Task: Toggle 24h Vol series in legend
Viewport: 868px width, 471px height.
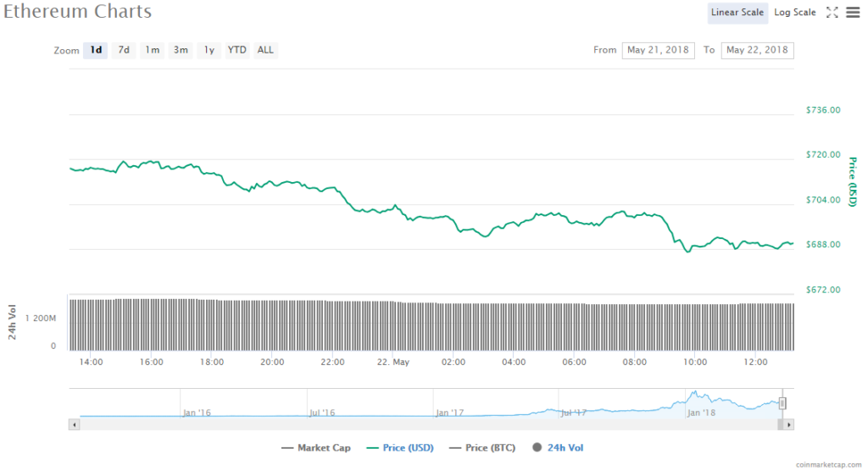Action: click(x=558, y=447)
